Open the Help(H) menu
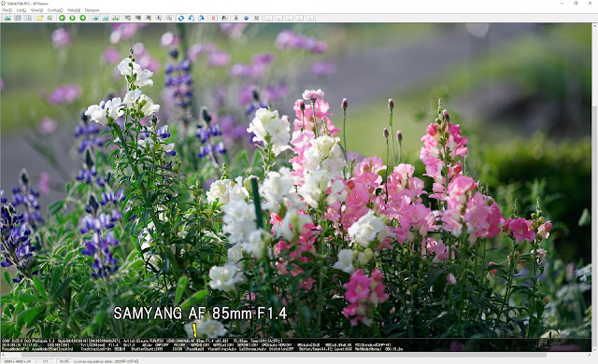Image resolution: width=598 pixels, height=364 pixels. (74, 10)
